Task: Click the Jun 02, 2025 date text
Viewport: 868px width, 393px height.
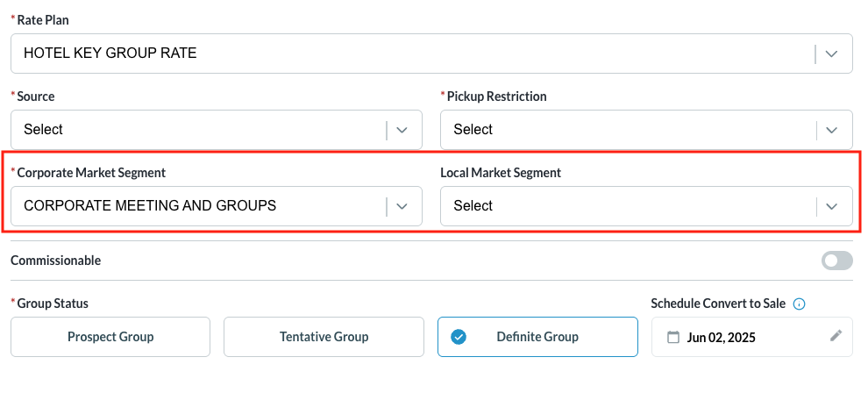Action: point(722,337)
